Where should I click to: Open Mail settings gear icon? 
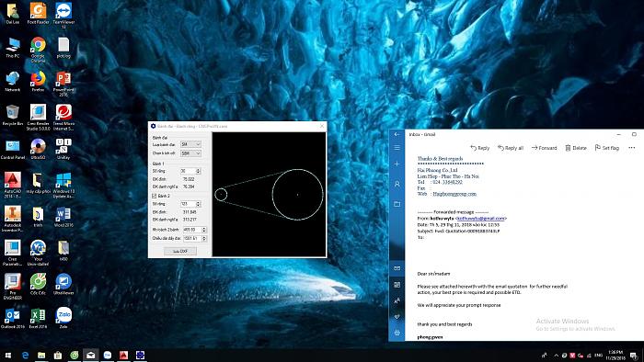pos(397,333)
